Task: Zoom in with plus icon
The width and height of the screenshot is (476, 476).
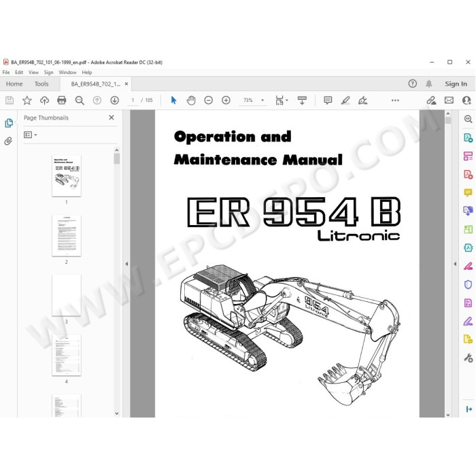Action: coord(226,100)
